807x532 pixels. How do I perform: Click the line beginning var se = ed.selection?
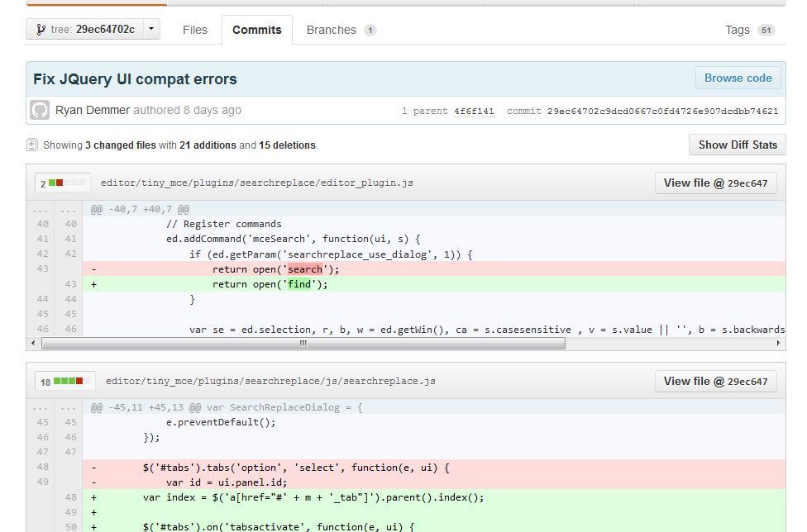(x=434, y=329)
